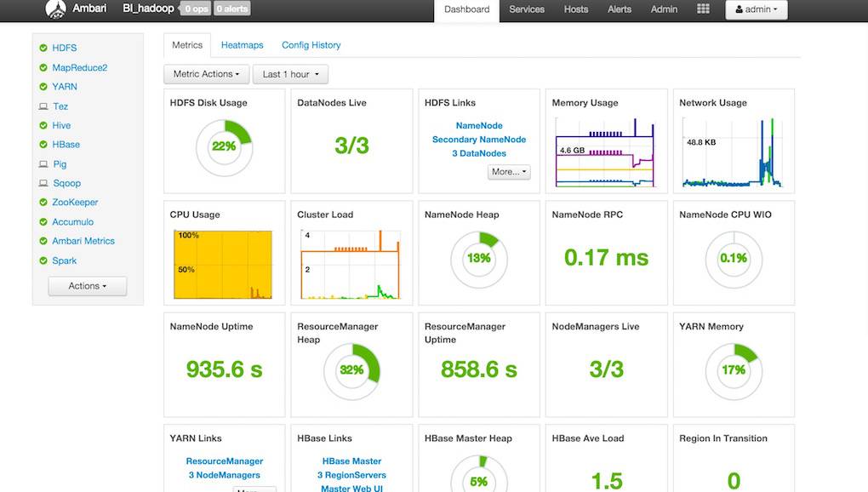Screen dimensions: 868x492
Task: Click the Sqoop client laptop icon
Action: [43, 183]
